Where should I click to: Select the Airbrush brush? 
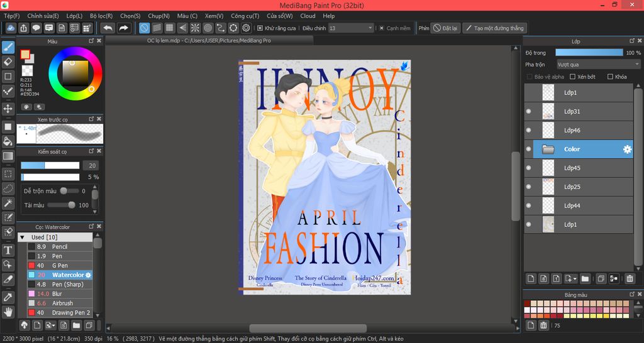[x=60, y=303]
